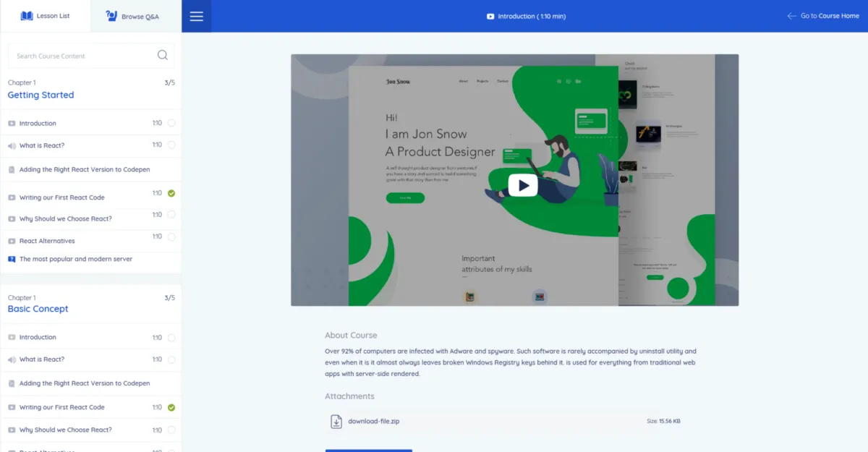This screenshot has width=868, height=452.
Task: Collapse the Getting Started chapter
Action: click(41, 95)
